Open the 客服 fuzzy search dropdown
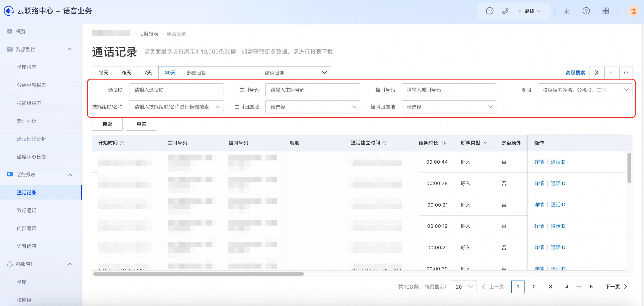Image resolution: width=644 pixels, height=306 pixels. [585, 90]
